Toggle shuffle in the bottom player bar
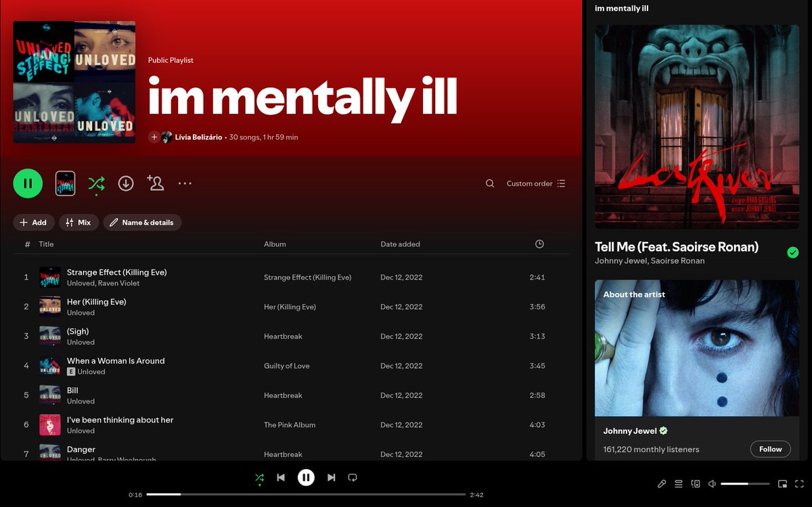Image resolution: width=812 pixels, height=507 pixels. pos(259,477)
